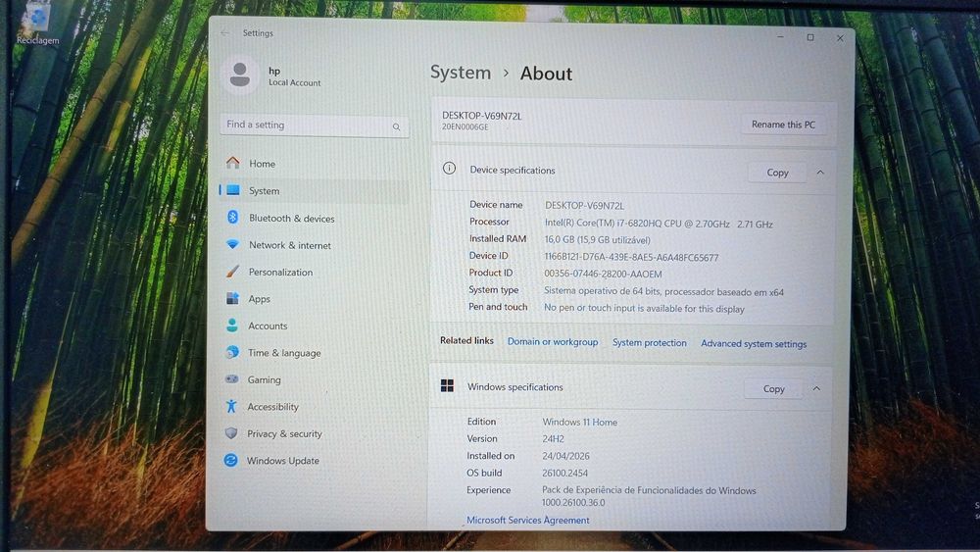Click the Network wifi icon in the sidebar
The width and height of the screenshot is (980, 552).
[232, 244]
